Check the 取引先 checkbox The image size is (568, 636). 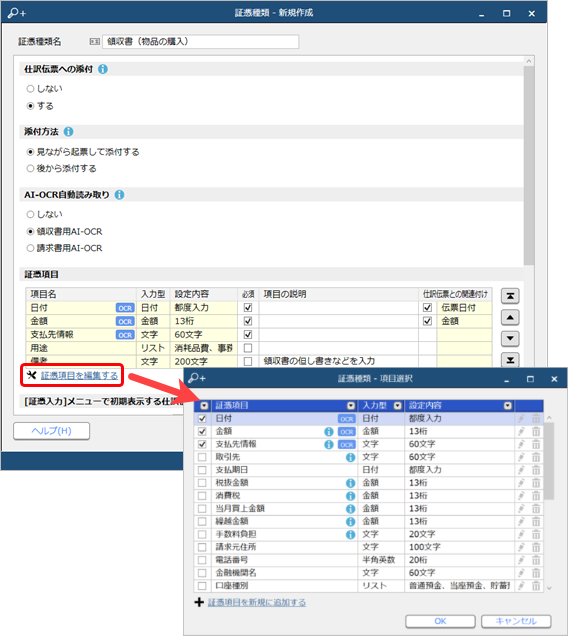202,457
